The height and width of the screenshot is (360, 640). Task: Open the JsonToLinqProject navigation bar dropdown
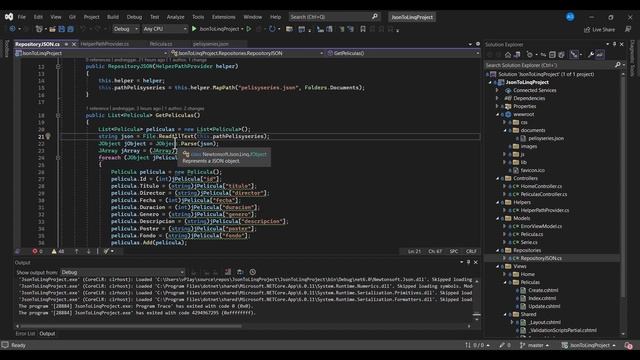91,53
